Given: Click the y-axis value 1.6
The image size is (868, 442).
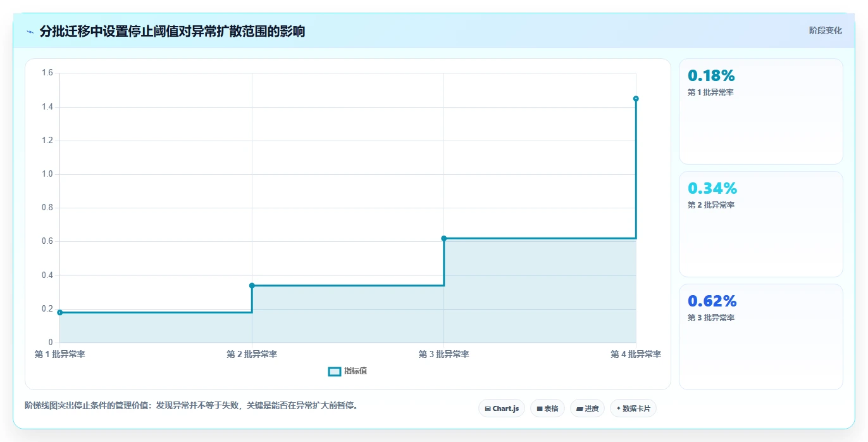Looking at the screenshot, I should point(47,73).
